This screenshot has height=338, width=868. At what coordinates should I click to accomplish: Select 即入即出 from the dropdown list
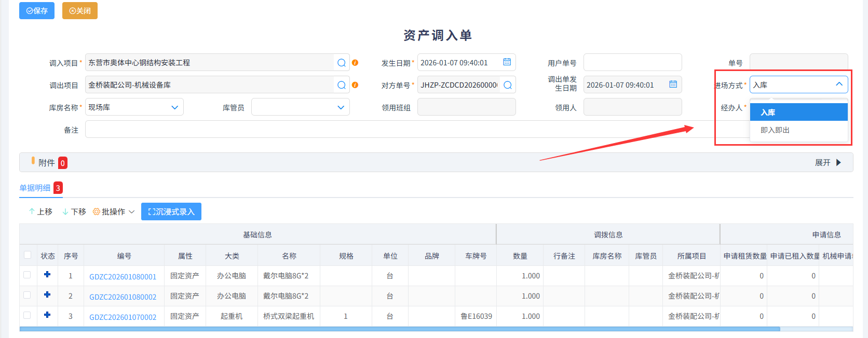(x=775, y=130)
